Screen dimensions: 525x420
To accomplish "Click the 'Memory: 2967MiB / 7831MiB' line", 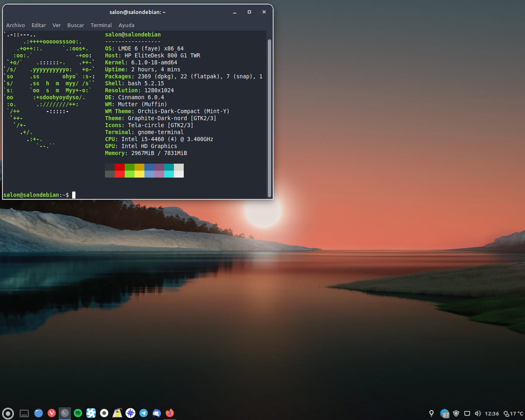I will pos(146,153).
